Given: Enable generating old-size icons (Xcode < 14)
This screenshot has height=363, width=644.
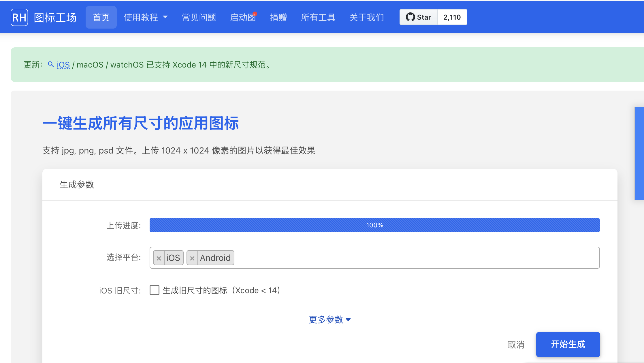Looking at the screenshot, I should tap(155, 290).
